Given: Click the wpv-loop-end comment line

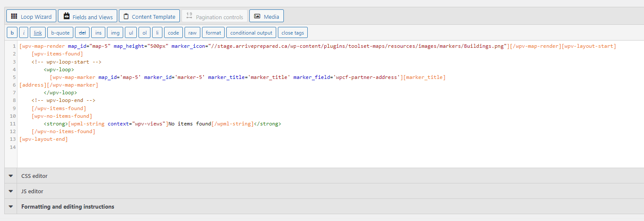Looking at the screenshot, I should click(64, 100).
